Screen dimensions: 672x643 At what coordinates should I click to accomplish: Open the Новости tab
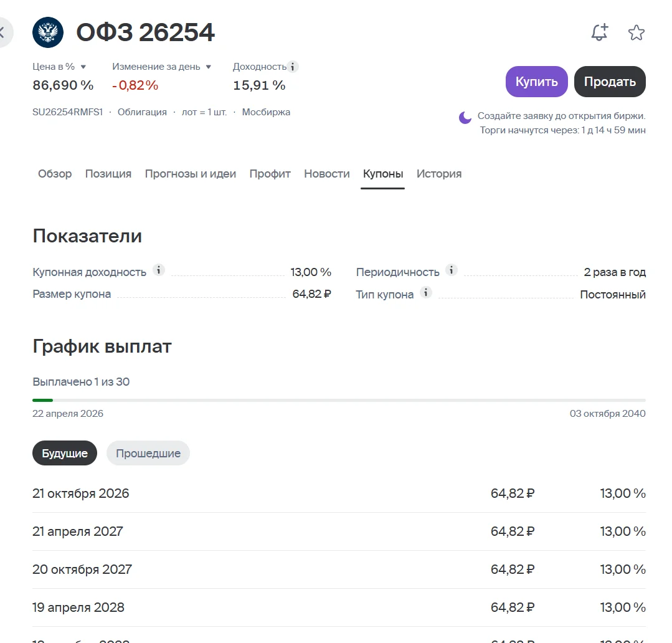pyautogui.click(x=327, y=174)
